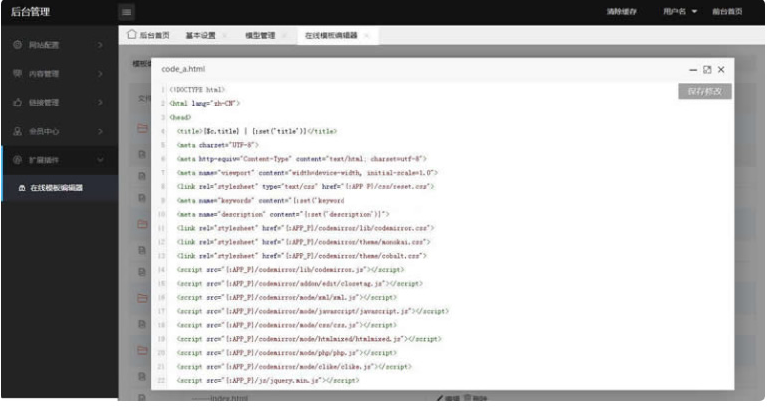Click the 网站配置 gear icon
Screen dimensions: 767x408
[17, 46]
